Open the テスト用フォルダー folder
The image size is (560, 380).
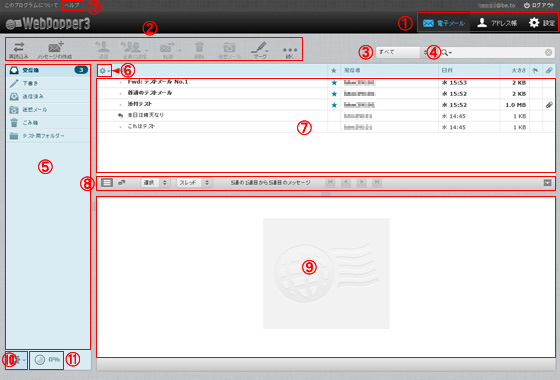coord(48,136)
